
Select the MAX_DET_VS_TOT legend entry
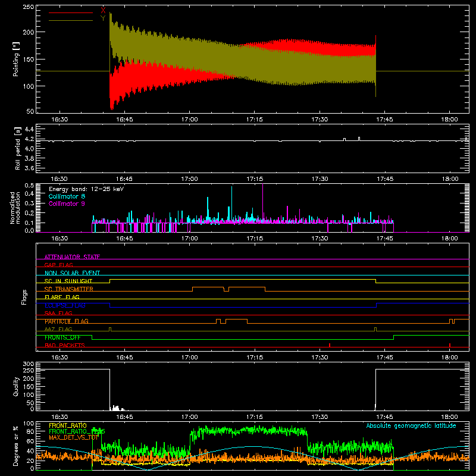74,437
